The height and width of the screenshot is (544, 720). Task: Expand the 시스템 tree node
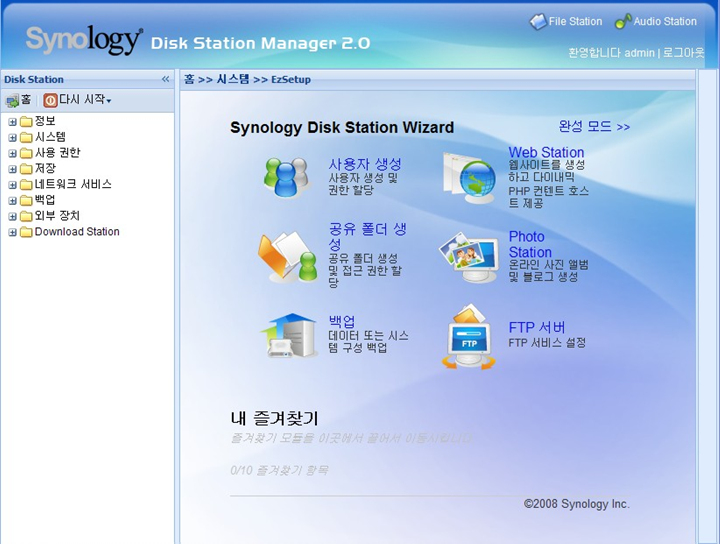pyautogui.click(x=12, y=137)
